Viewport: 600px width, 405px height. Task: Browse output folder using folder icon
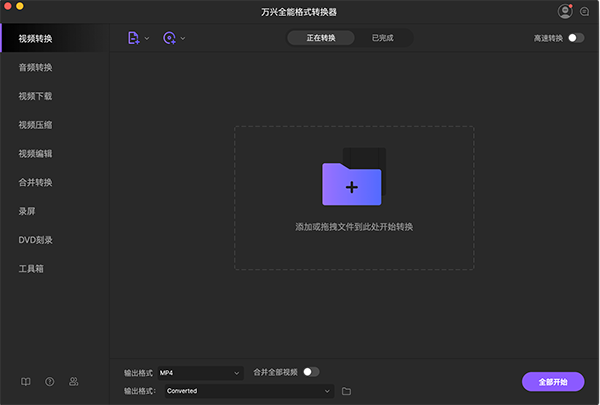click(x=346, y=391)
